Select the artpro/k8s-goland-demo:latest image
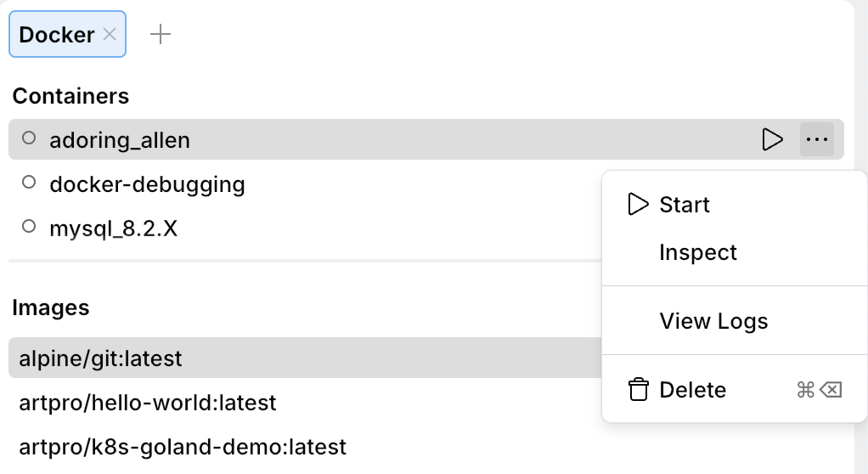This screenshot has width=868, height=474. [183, 447]
